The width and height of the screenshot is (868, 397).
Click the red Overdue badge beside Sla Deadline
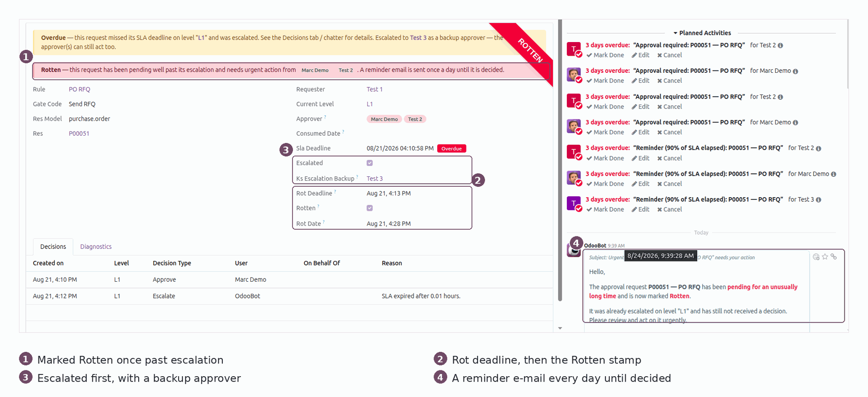point(452,149)
